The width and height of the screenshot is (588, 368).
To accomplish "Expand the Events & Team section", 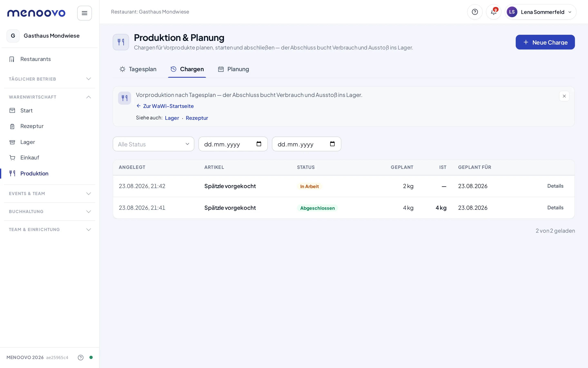I will tap(50, 193).
